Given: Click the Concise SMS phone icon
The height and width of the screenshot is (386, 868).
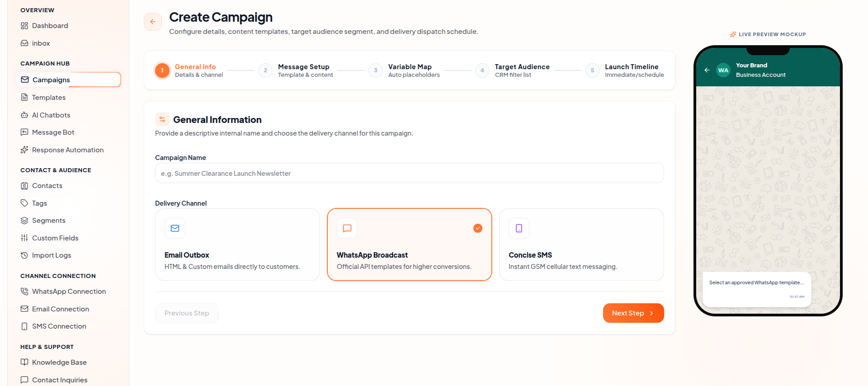Looking at the screenshot, I should tap(519, 228).
